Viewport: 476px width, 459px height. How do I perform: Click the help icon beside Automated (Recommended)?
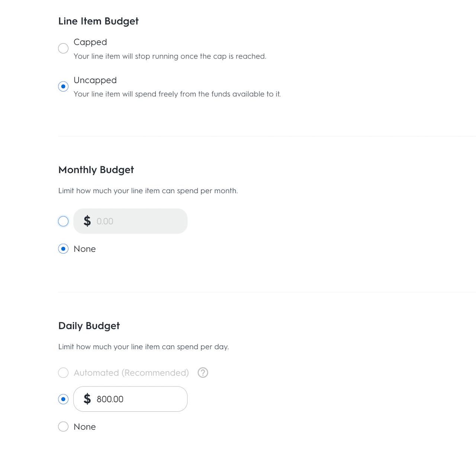(203, 373)
